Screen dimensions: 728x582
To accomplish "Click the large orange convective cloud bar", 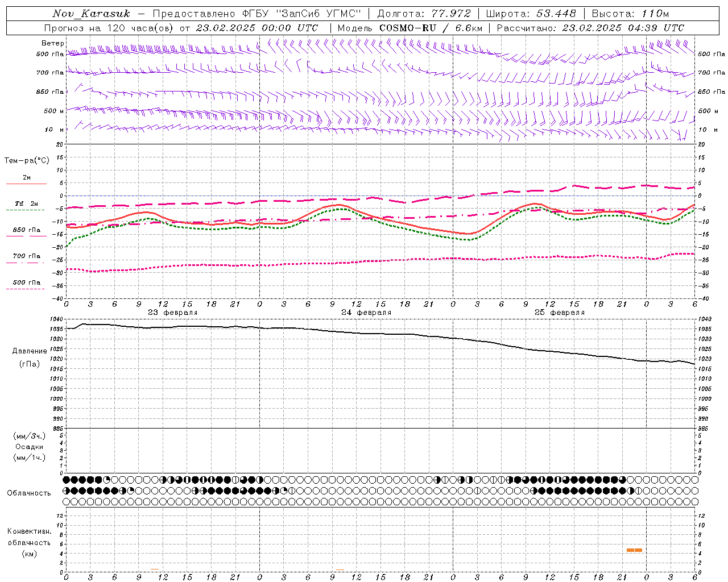I will [634, 550].
